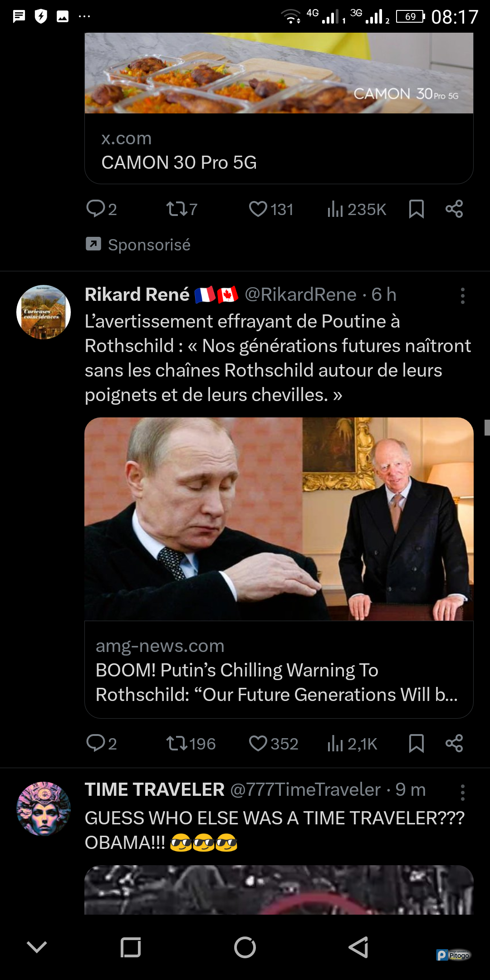Repost the CAMON 30 Pro sponsored post
490x980 pixels.
pos(176,209)
